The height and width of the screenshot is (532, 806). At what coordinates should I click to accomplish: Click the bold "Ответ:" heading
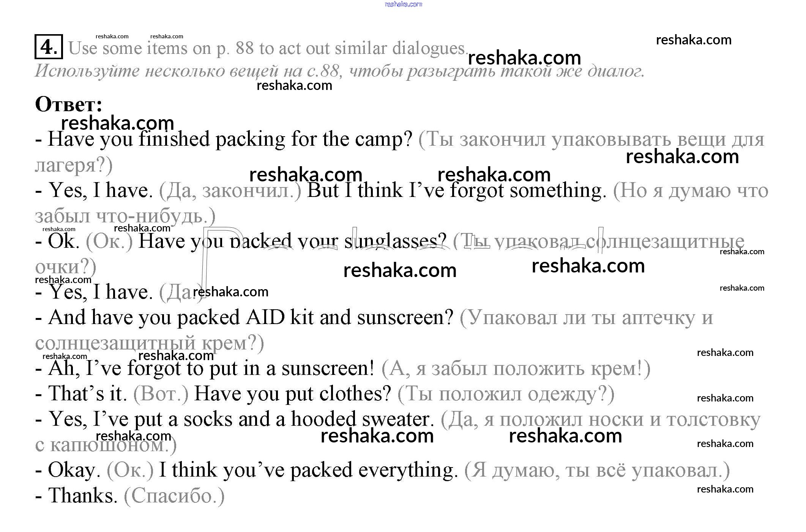point(69,104)
